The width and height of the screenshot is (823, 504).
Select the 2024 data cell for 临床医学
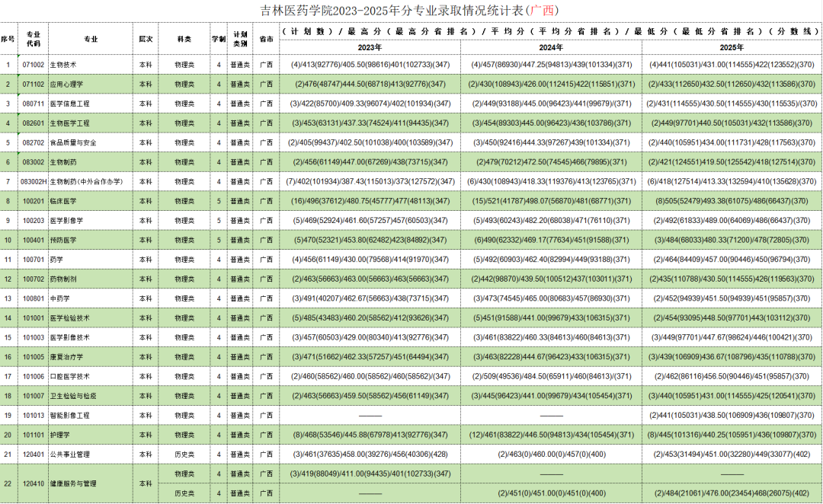click(551, 201)
